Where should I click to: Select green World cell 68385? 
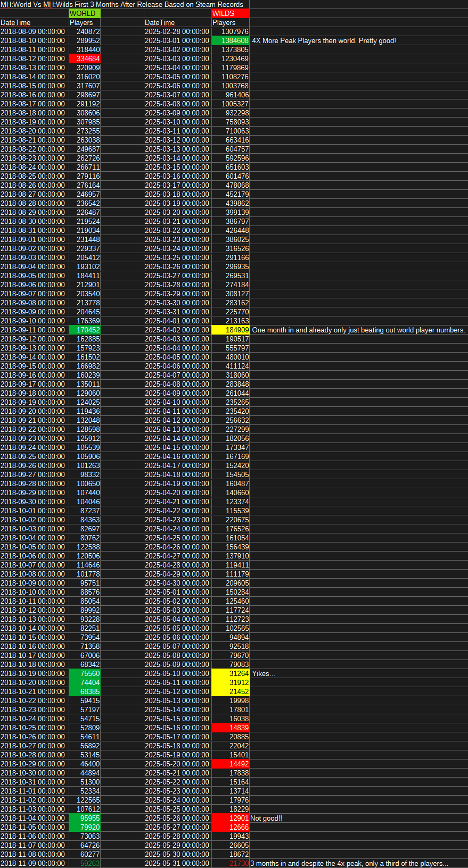pos(85,691)
